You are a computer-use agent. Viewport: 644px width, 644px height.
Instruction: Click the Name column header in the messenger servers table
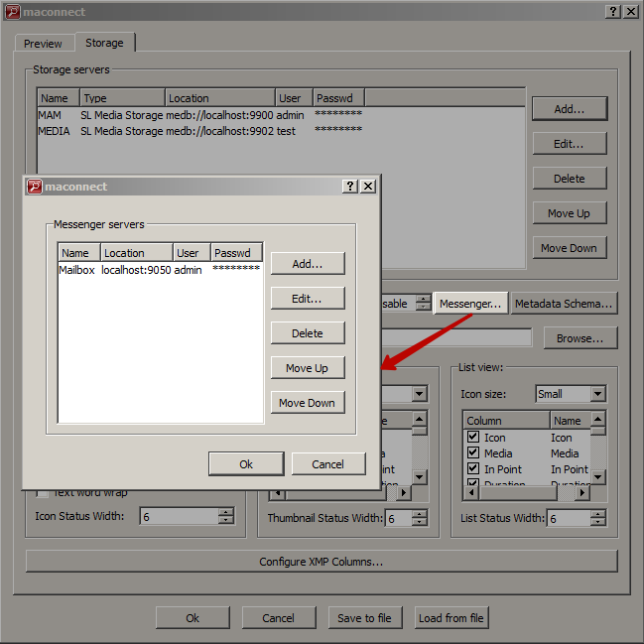pos(79,253)
